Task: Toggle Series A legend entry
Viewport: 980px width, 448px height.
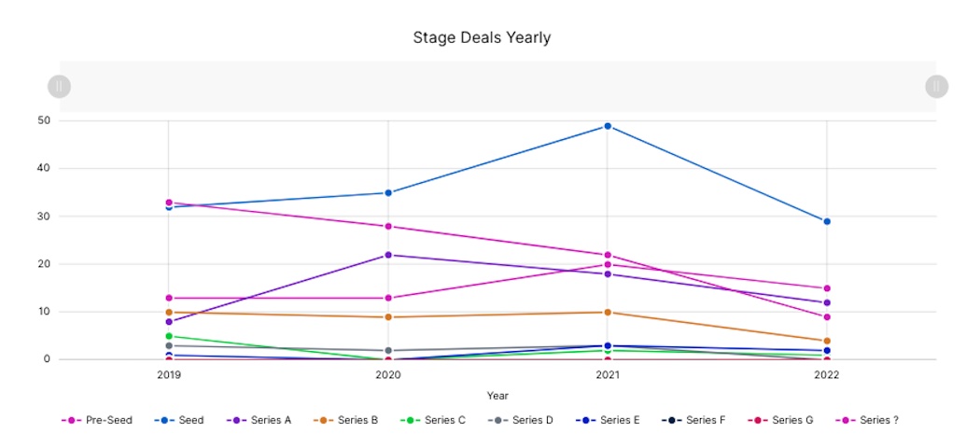Action: click(x=259, y=420)
